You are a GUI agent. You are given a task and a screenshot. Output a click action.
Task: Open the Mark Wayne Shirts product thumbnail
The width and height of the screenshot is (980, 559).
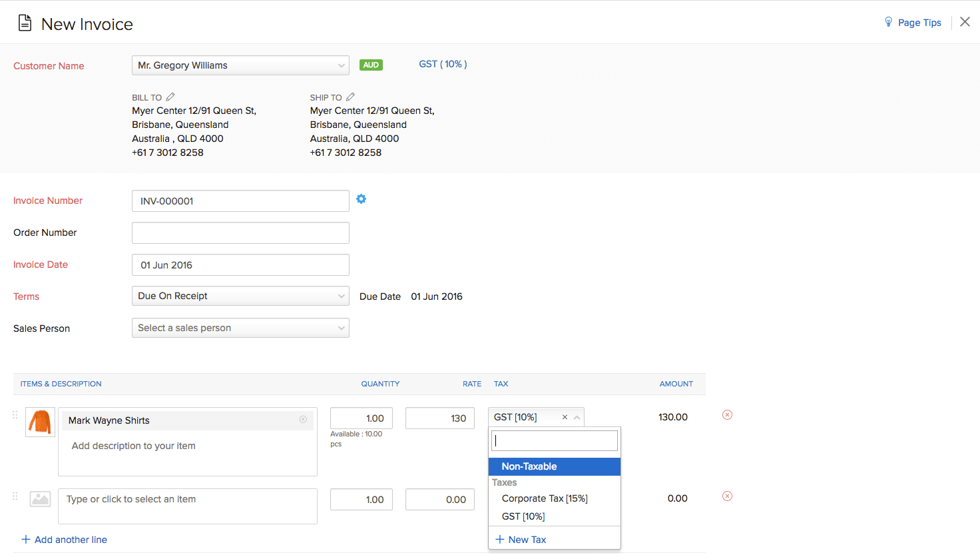40,422
